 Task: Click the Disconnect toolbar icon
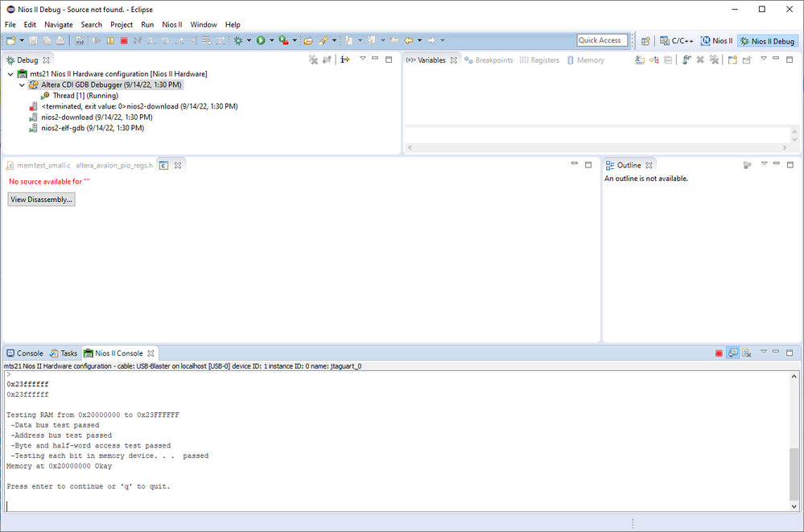(x=138, y=40)
